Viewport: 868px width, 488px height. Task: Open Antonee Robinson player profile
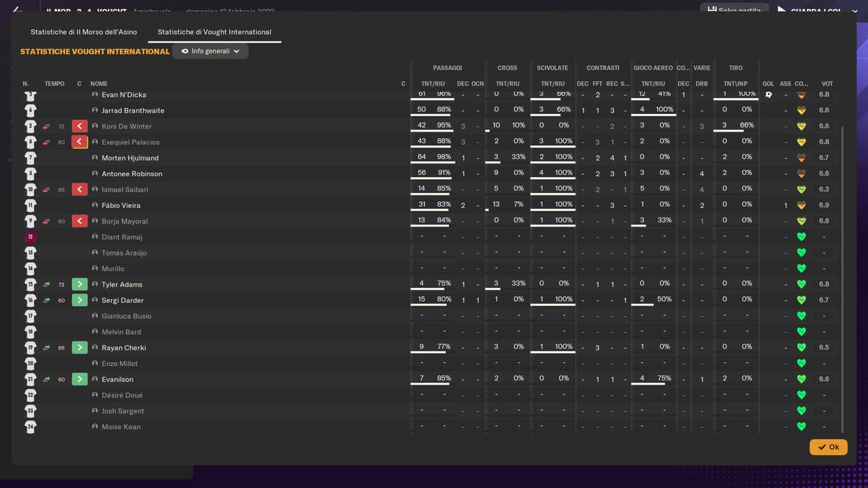tap(132, 174)
